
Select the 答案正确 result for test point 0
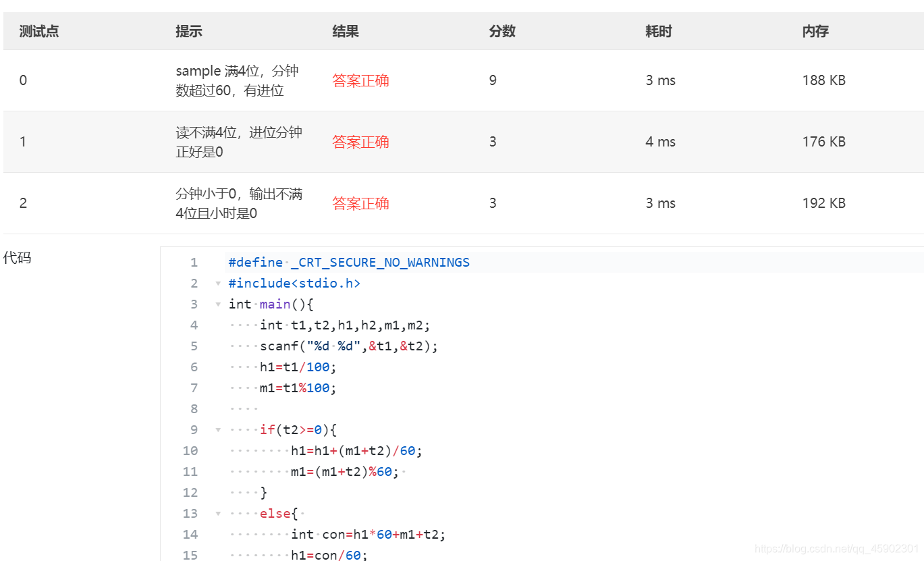(360, 80)
